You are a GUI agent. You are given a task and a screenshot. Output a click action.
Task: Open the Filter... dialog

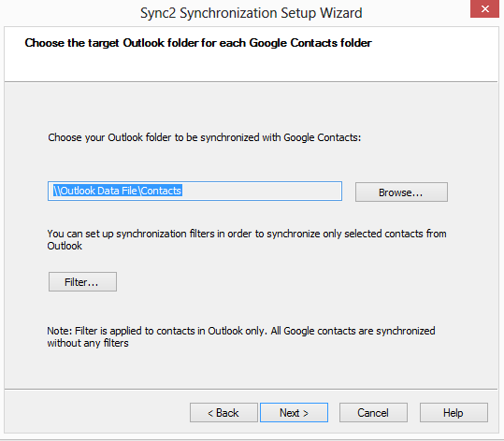82,281
